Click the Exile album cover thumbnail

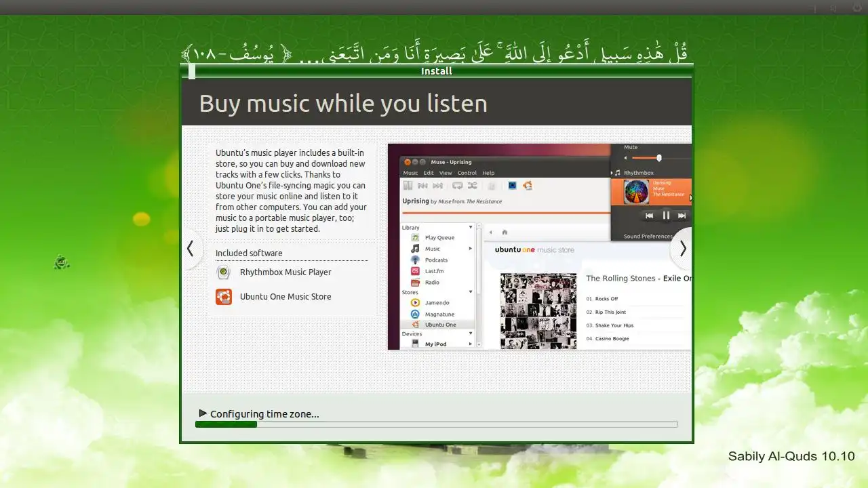coord(538,311)
